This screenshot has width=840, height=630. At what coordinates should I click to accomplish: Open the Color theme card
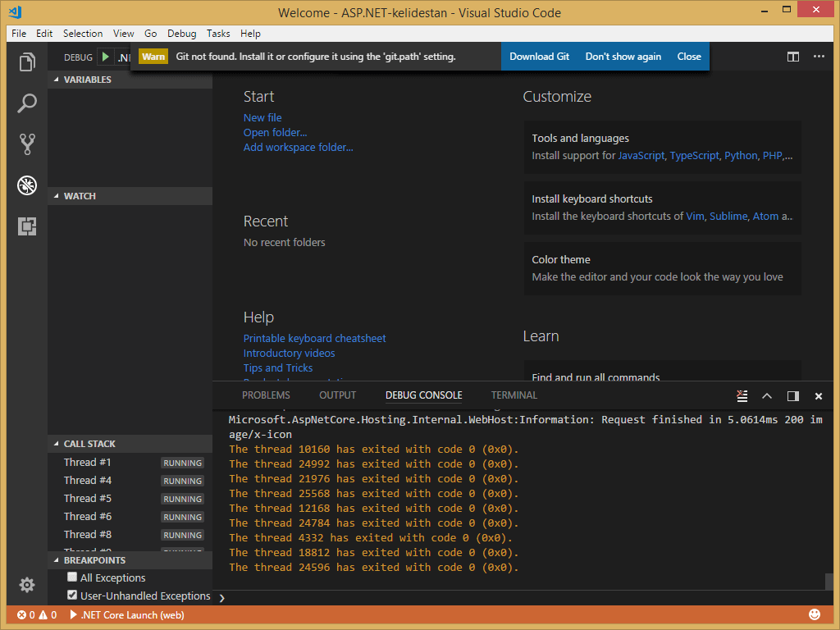tap(663, 268)
